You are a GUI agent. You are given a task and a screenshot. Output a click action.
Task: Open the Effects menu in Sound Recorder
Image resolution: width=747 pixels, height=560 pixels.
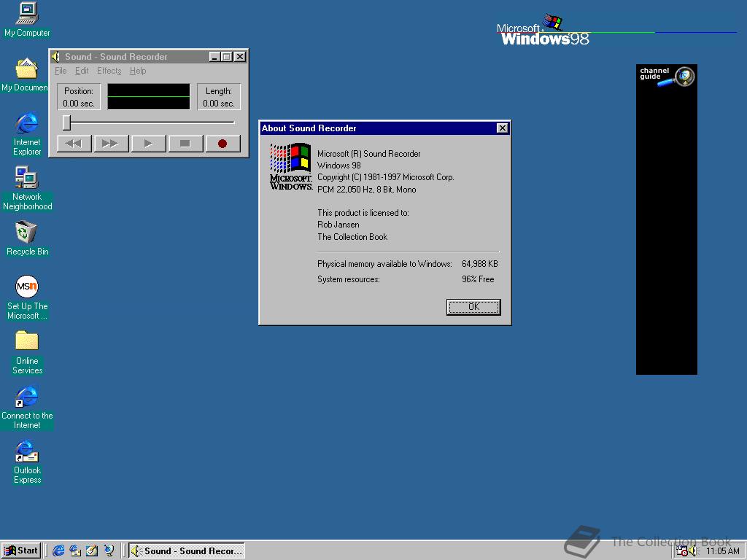[109, 71]
